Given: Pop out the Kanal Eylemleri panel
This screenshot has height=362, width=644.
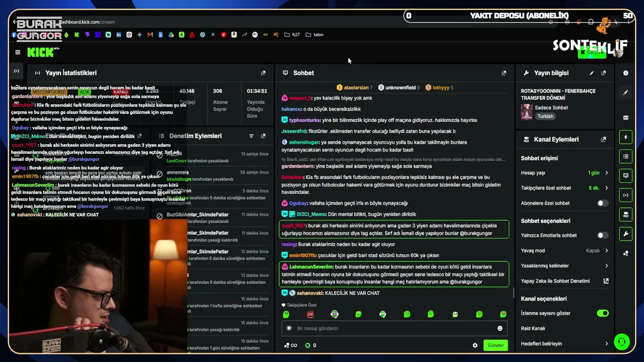Looking at the screenshot, I should (603, 139).
